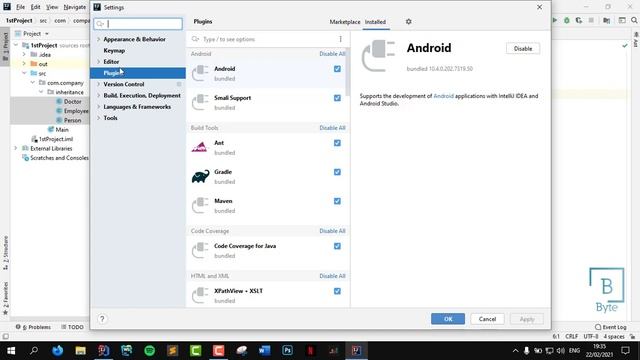The width and height of the screenshot is (640, 360).
Task: Expand the Tools settings section
Action: click(98, 118)
